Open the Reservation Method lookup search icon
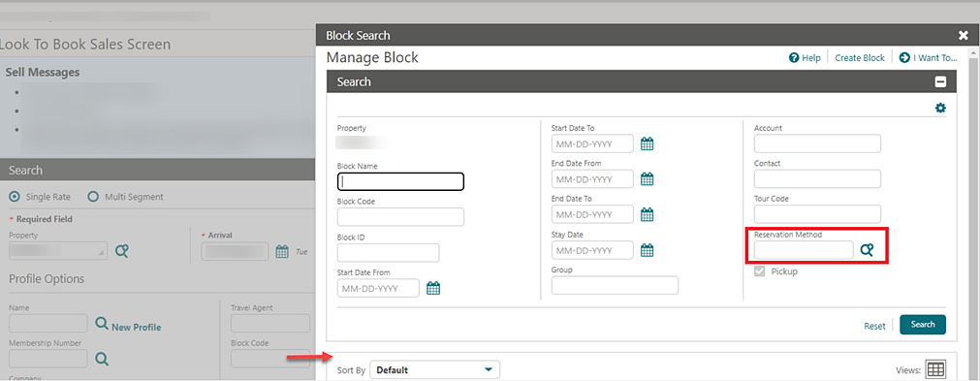 pos(867,250)
